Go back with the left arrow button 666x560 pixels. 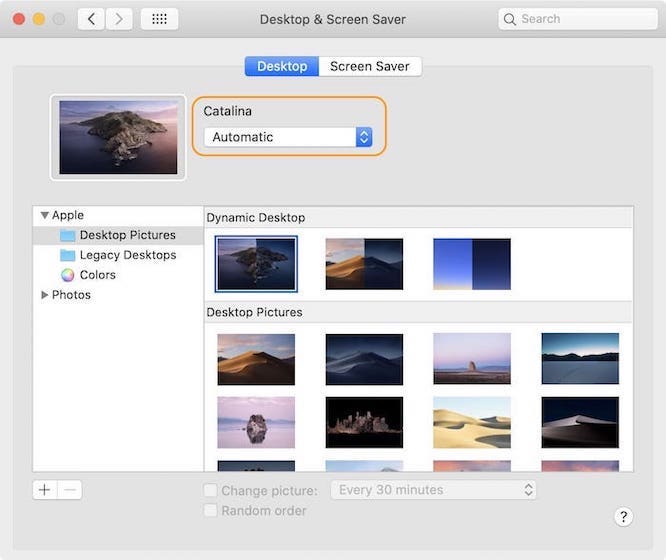91,19
